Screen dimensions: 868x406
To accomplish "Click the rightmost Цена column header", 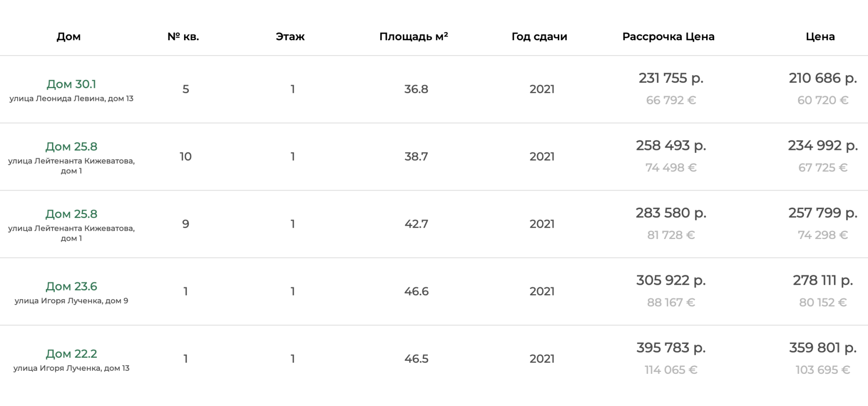I will [x=820, y=37].
